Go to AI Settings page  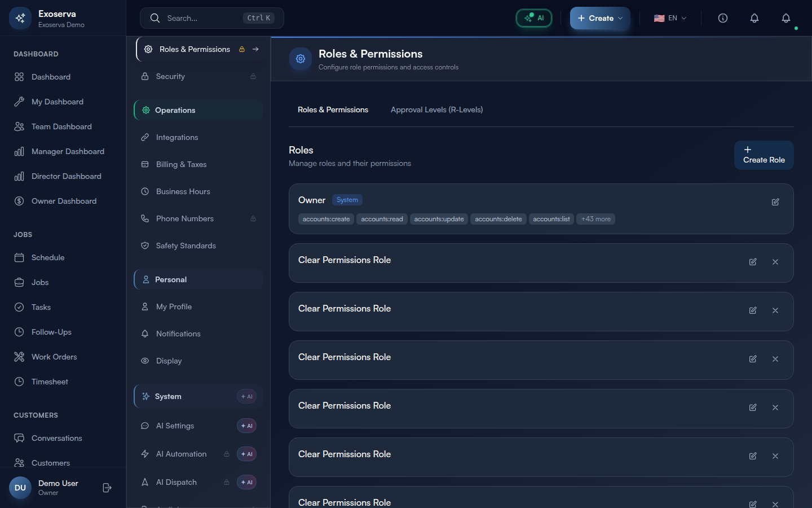pyautogui.click(x=175, y=426)
